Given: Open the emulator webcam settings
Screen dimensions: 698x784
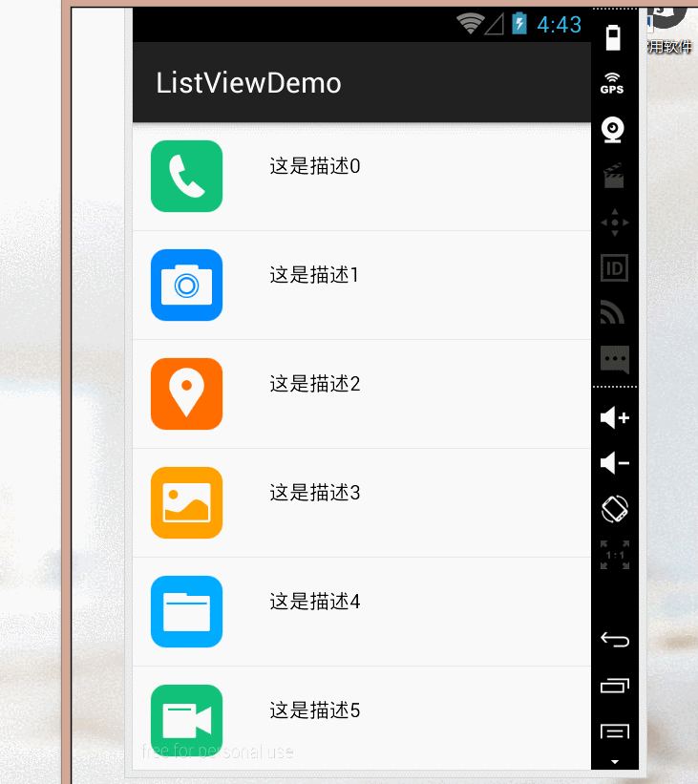Looking at the screenshot, I should click(x=613, y=130).
